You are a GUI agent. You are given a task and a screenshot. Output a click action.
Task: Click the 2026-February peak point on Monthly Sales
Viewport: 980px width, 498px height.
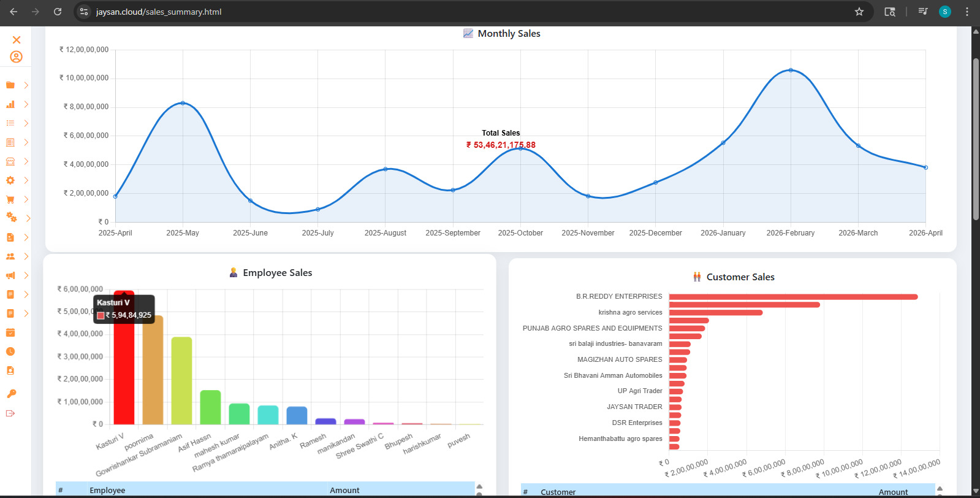(791, 71)
